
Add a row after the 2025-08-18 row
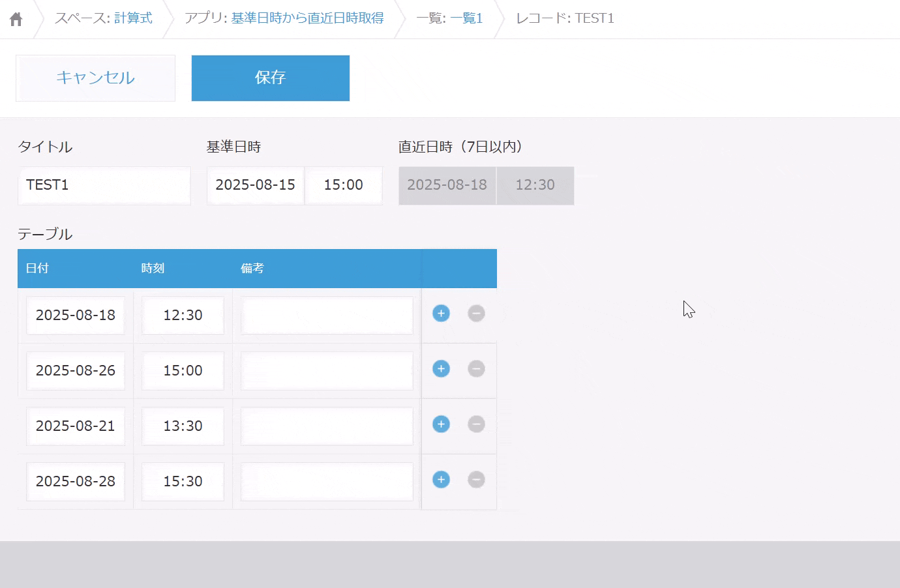pyautogui.click(x=441, y=314)
